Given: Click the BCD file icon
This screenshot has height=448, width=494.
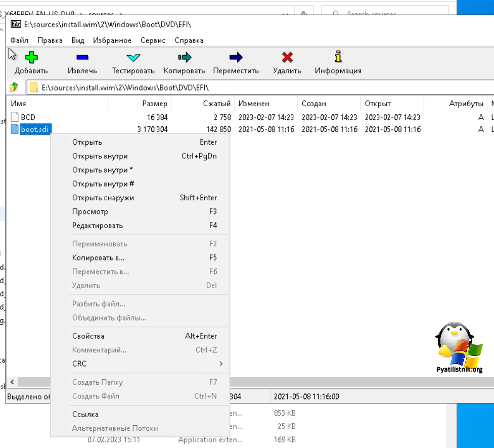Looking at the screenshot, I should point(15,117).
